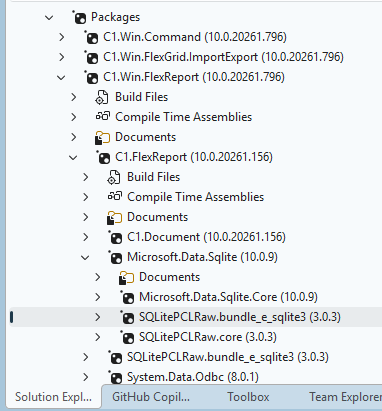Expand SQLitePCLRaw.core package
382x411 pixels.
[x=97, y=337]
